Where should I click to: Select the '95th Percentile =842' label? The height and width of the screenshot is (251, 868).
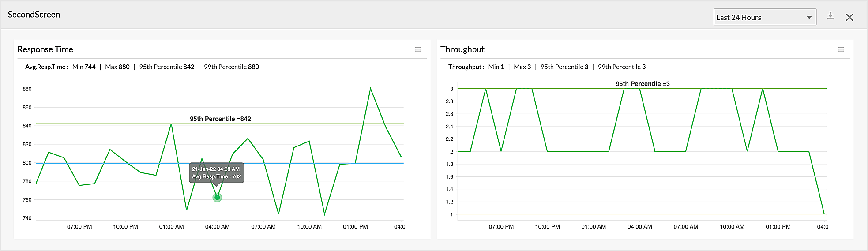220,119
